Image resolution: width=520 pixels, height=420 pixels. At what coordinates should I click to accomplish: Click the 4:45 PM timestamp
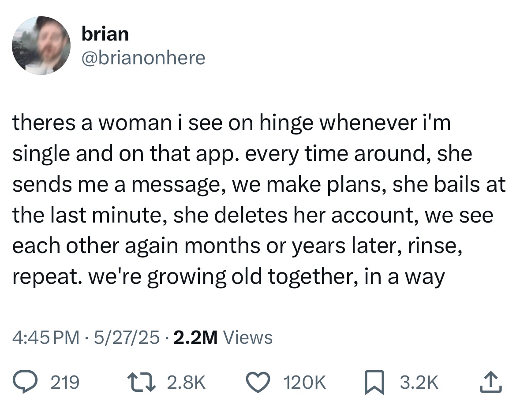(x=43, y=338)
